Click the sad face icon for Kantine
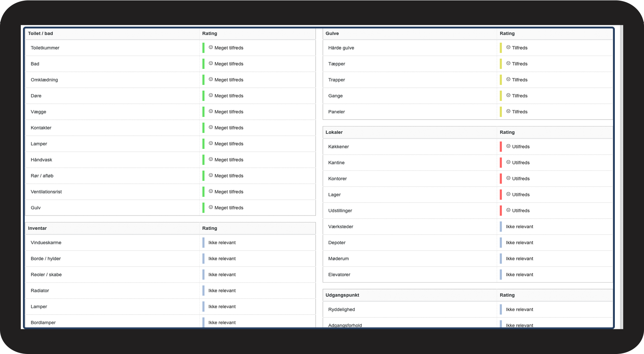644x354 pixels. click(x=508, y=162)
